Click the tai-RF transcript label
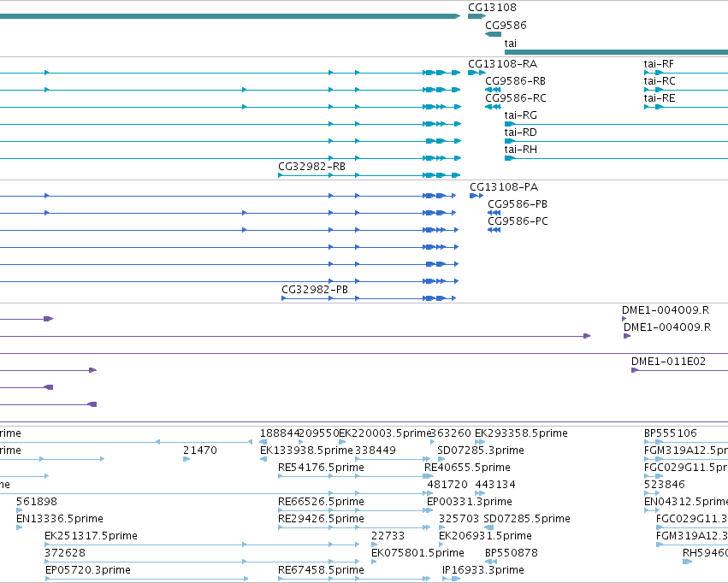728x583 pixels. tap(659, 64)
